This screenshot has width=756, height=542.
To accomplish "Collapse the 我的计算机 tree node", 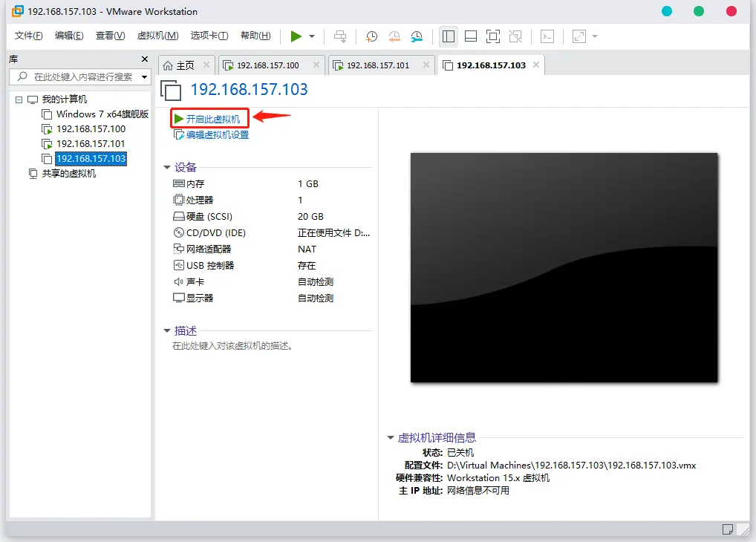I will 19,99.
